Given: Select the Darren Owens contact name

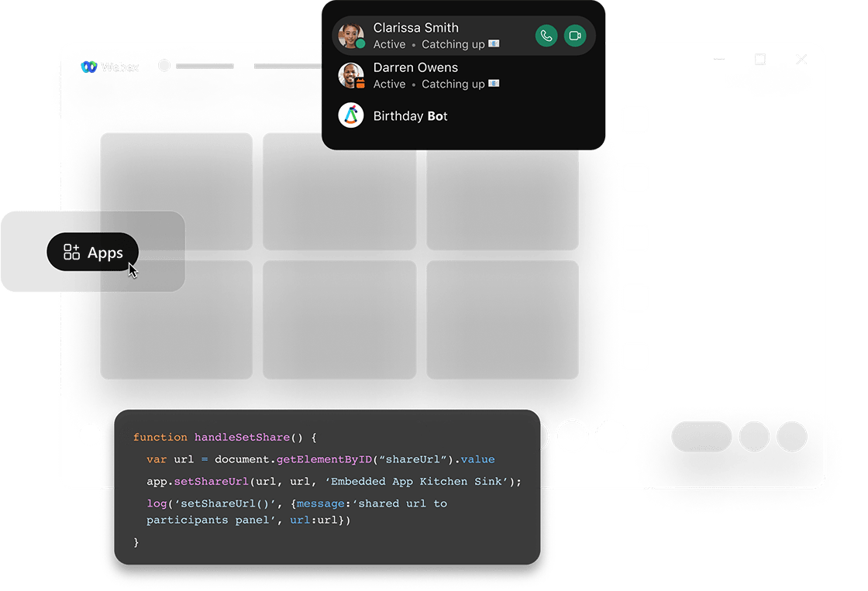Looking at the screenshot, I should coord(415,67).
